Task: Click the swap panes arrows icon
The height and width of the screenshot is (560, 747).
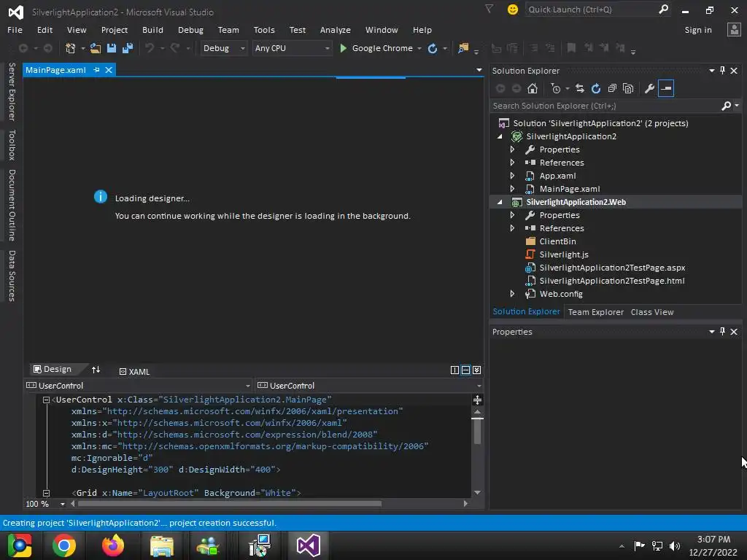Action: (96, 370)
